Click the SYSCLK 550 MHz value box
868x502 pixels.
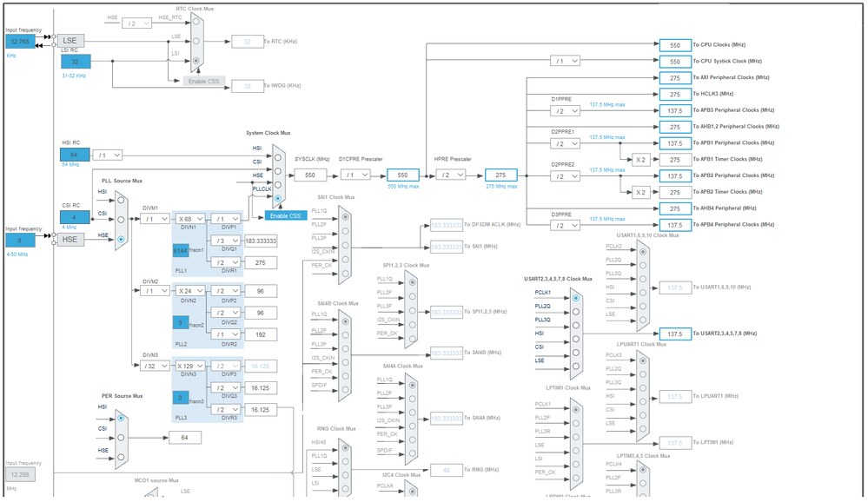310,175
